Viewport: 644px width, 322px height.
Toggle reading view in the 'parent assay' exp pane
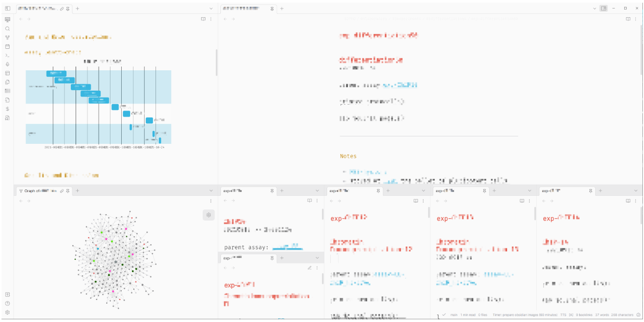click(x=309, y=201)
